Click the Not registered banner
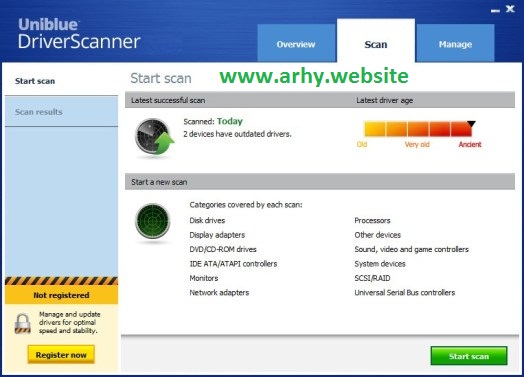Image resolution: width=524 pixels, height=377 pixels. pyautogui.click(x=61, y=295)
